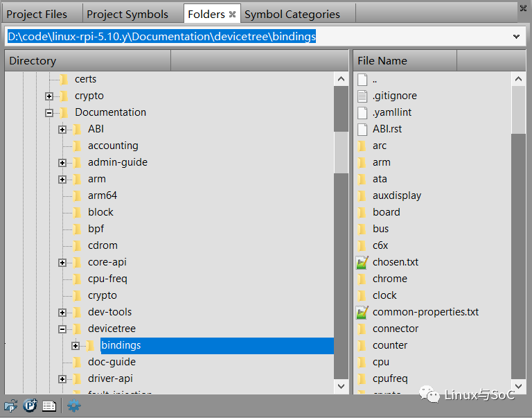Click the common-properties.txt file icon
Image resolution: width=532 pixels, height=418 pixels.
[362, 313]
